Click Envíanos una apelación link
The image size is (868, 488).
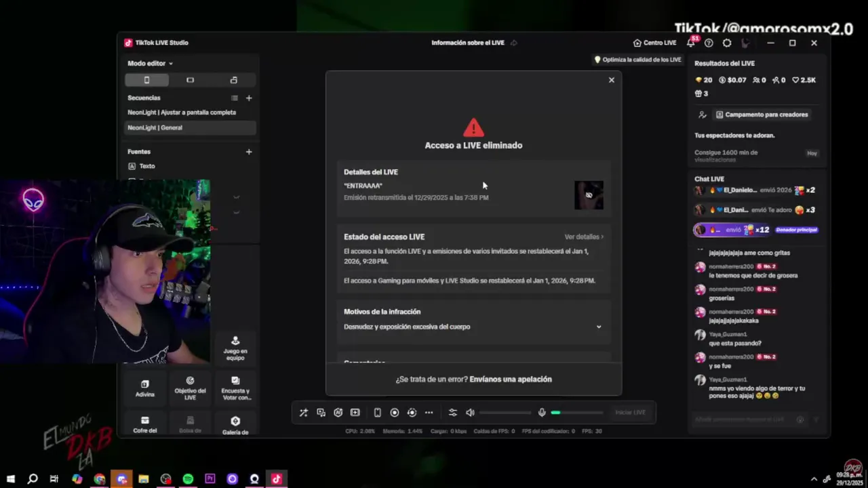coord(511,379)
